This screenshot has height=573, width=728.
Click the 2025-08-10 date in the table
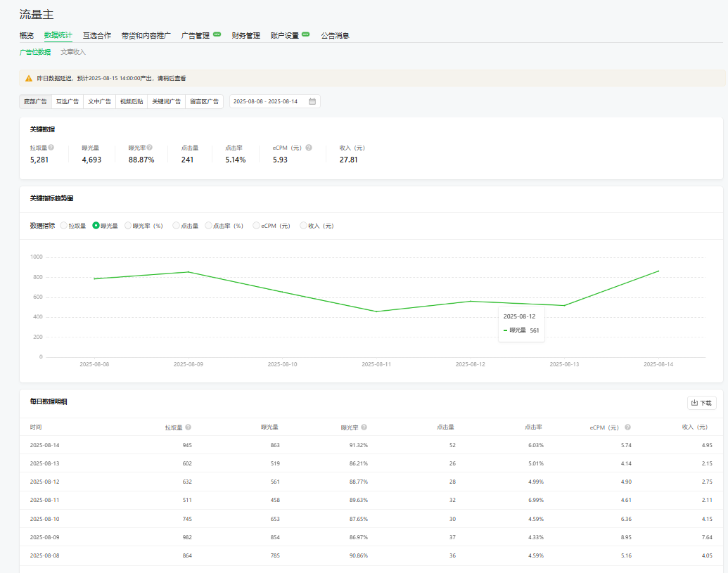(44, 519)
